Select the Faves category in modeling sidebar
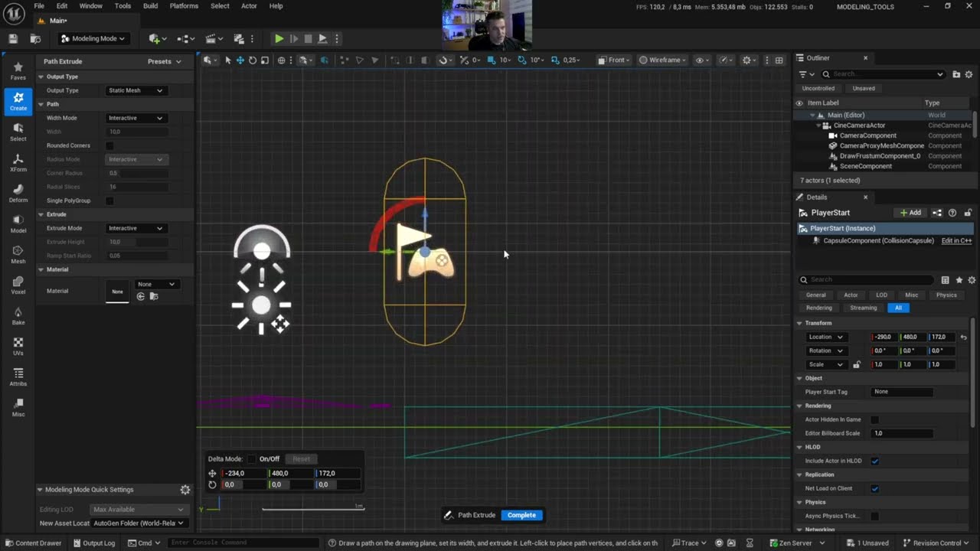 coord(18,72)
